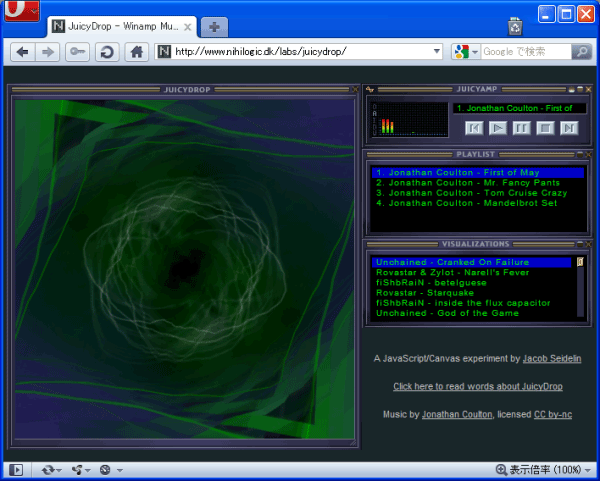
Task: Pause playback in JuicyAmp
Action: pos(522,128)
